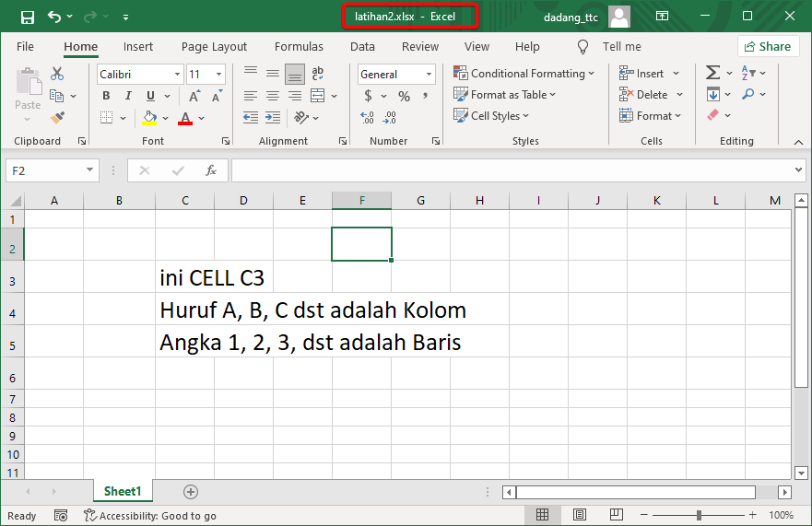Select the Format Painter brush
The height and width of the screenshot is (526, 812).
[x=57, y=118]
